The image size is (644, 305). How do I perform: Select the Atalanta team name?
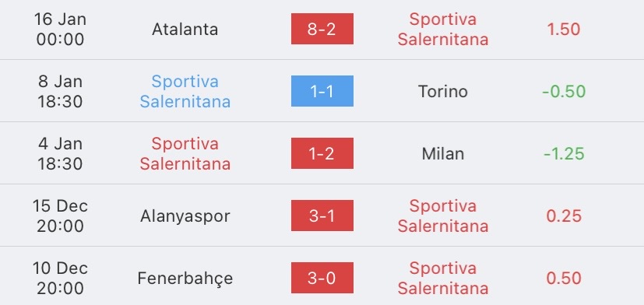pos(185,29)
